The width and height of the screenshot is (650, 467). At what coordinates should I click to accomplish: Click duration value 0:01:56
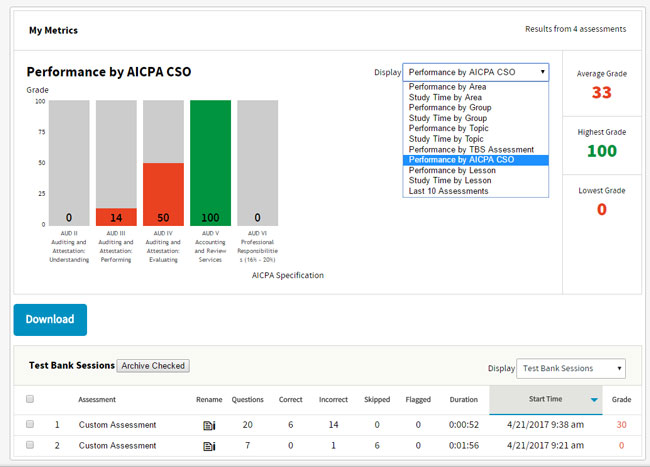coord(464,445)
